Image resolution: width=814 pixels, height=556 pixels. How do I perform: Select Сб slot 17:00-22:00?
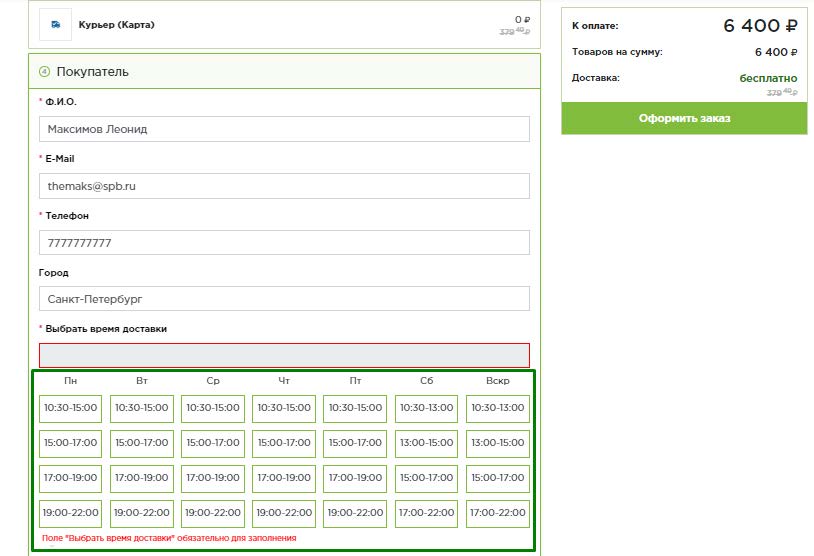pyautogui.click(x=427, y=513)
